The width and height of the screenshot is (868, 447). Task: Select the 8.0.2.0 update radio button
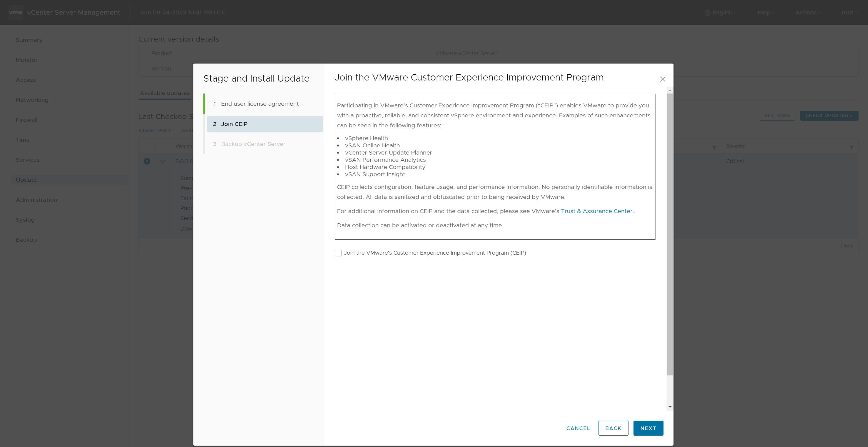147,161
